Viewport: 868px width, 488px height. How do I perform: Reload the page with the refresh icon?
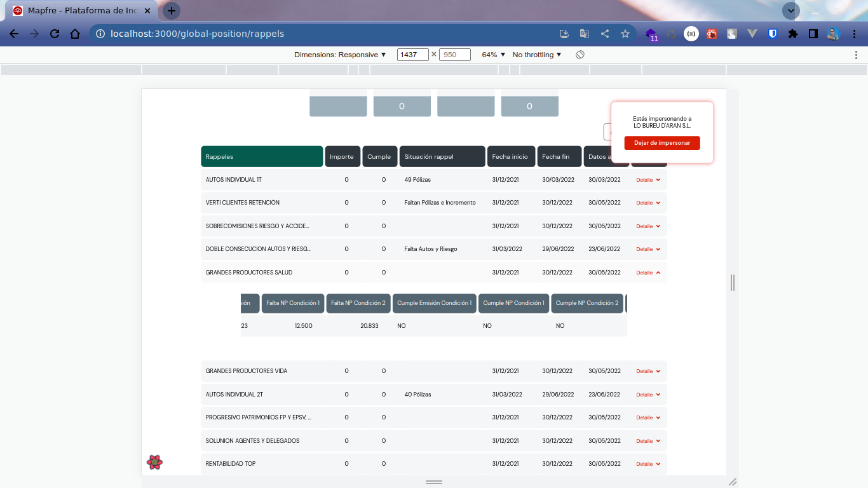click(55, 34)
